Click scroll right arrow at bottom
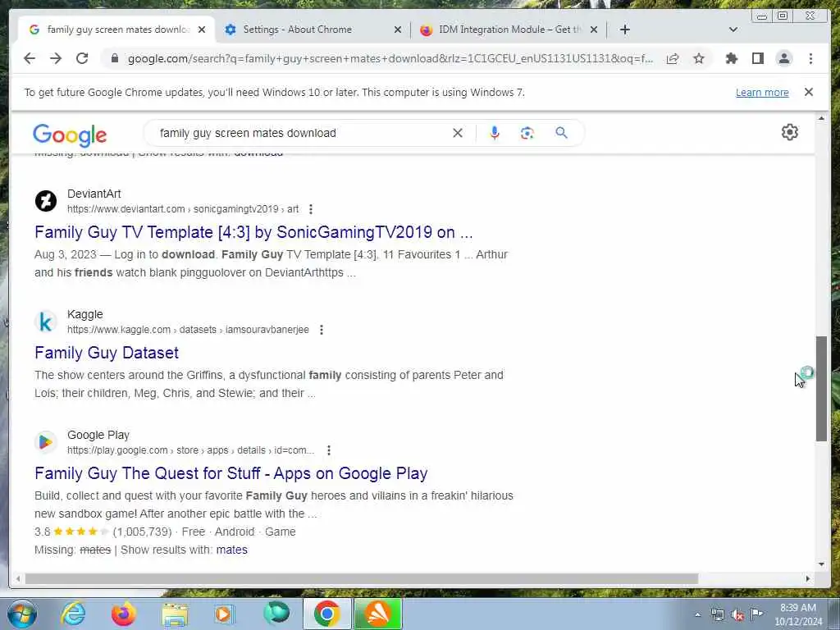 click(x=808, y=578)
